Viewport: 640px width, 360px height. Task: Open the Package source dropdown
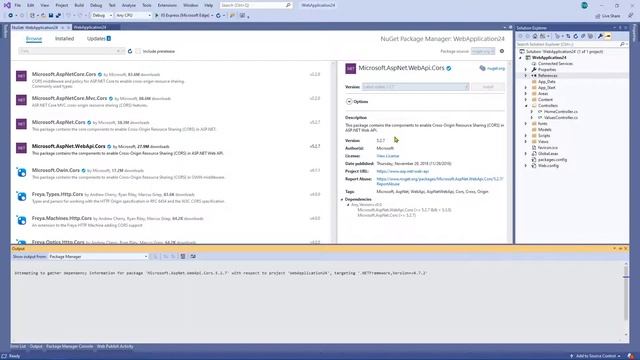(x=483, y=51)
